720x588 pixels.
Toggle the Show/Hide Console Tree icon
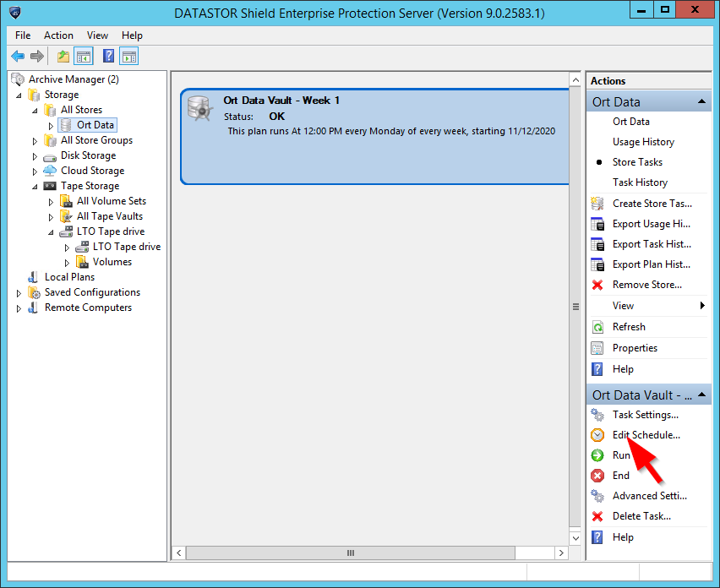pyautogui.click(x=84, y=57)
